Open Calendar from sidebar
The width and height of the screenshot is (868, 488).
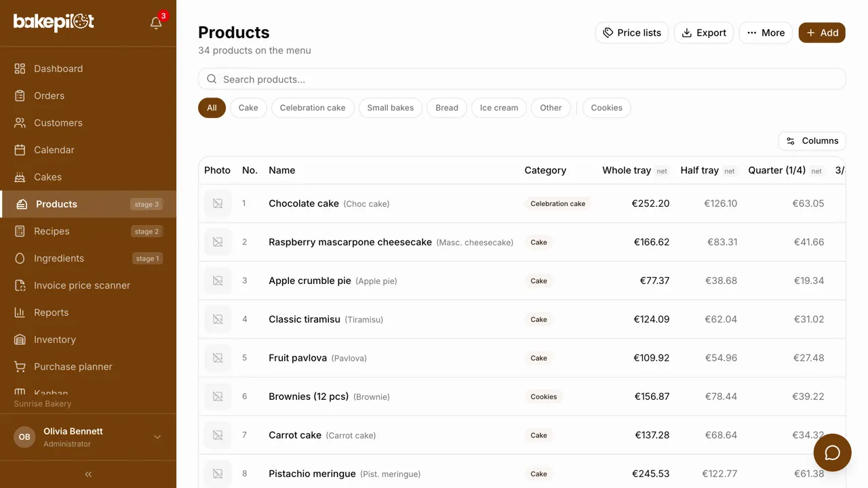[x=88, y=150]
